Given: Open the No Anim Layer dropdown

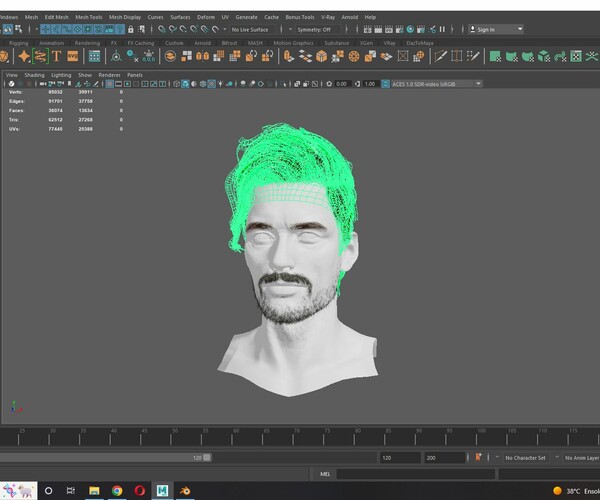Looking at the screenshot, I should (581, 458).
